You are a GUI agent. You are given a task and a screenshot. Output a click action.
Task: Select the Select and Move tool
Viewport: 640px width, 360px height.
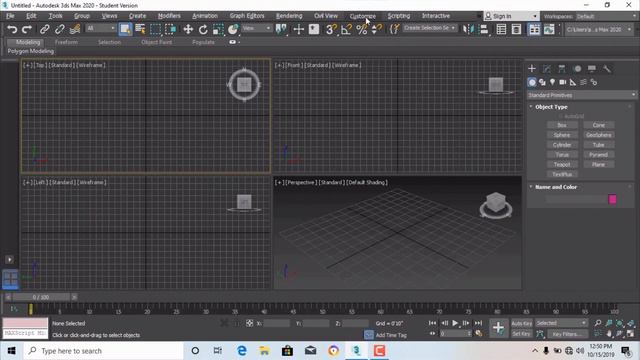click(188, 29)
